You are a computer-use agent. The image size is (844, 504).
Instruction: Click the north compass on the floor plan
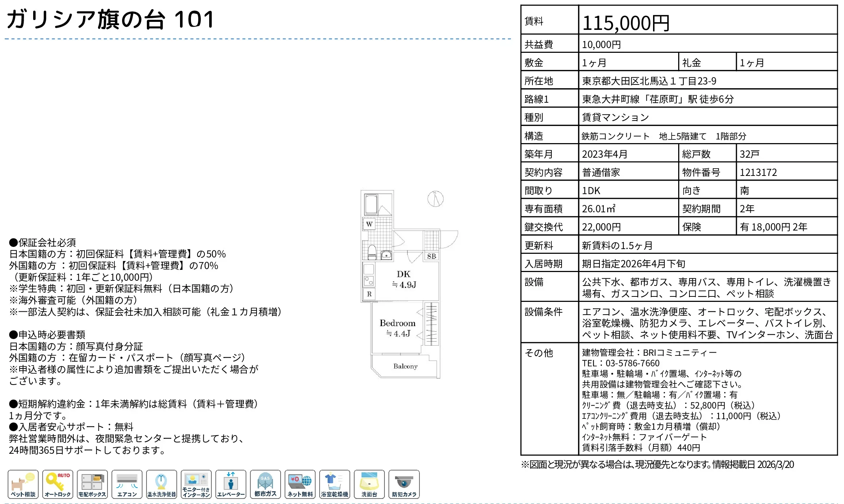click(435, 199)
